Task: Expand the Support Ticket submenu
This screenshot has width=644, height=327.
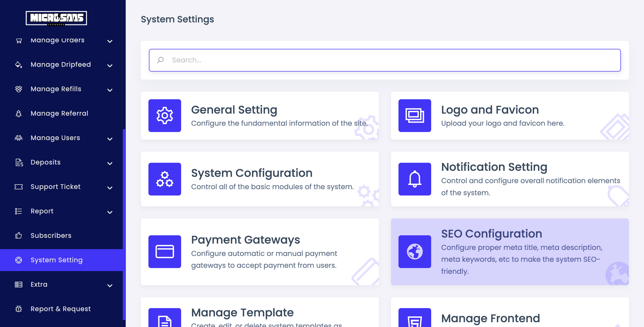Action: pyautogui.click(x=110, y=188)
